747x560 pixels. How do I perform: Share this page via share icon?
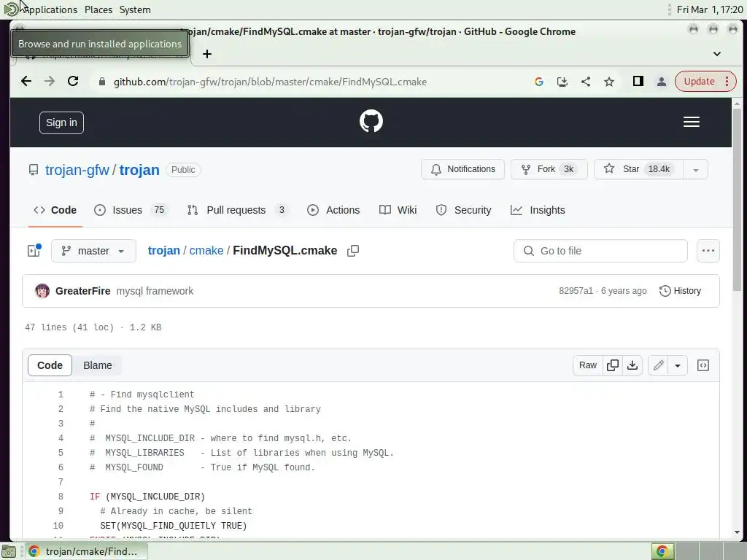[586, 82]
